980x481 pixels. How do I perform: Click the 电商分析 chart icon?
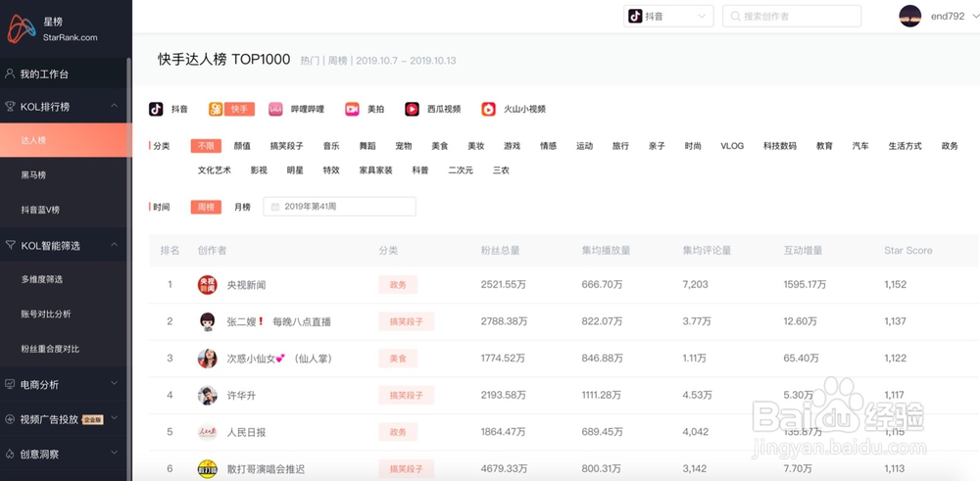point(10,384)
